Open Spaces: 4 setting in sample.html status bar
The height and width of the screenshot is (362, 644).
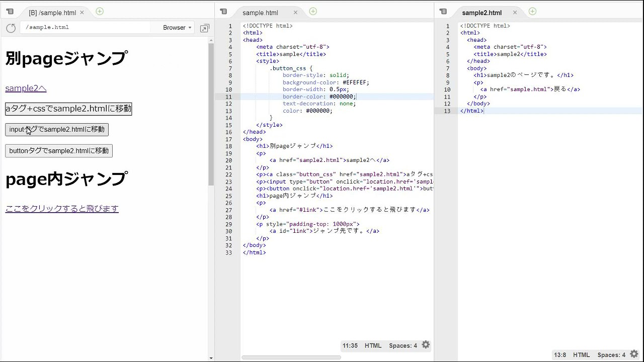[403, 345]
